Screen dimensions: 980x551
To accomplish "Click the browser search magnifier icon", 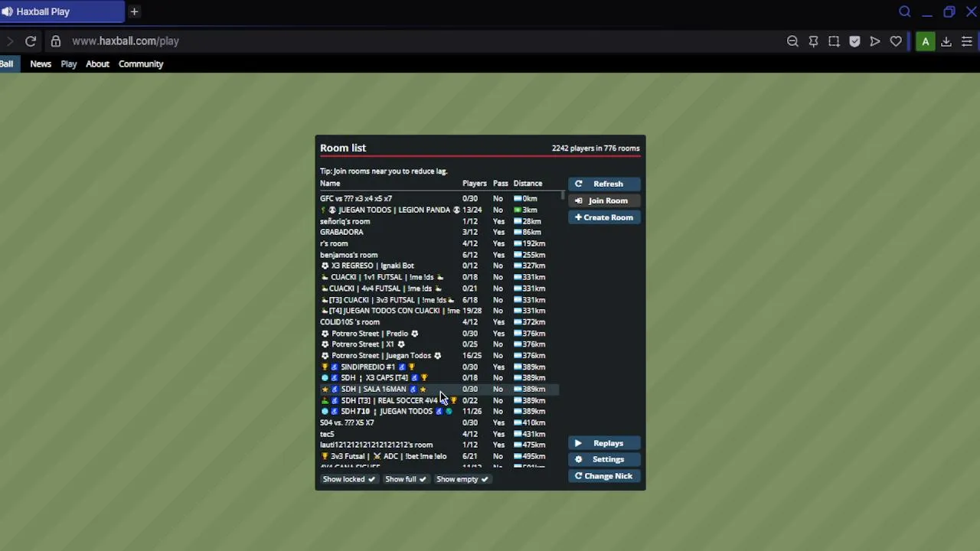I will pyautogui.click(x=905, y=11).
